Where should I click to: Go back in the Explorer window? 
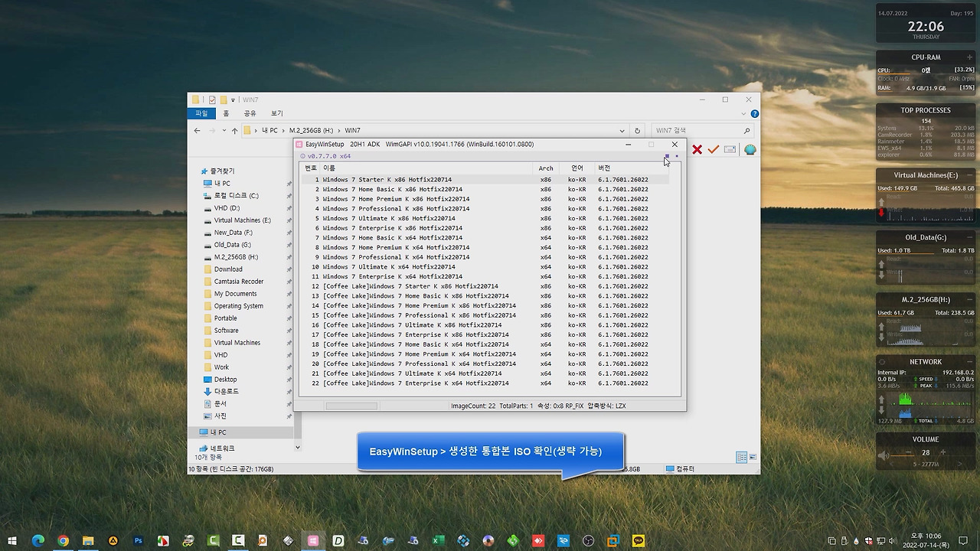coord(197,131)
